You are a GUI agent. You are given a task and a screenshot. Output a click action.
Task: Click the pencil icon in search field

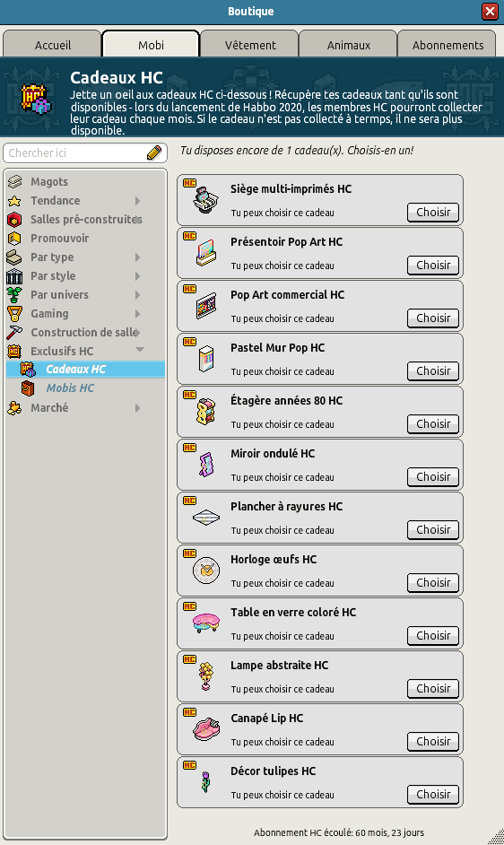pos(154,153)
